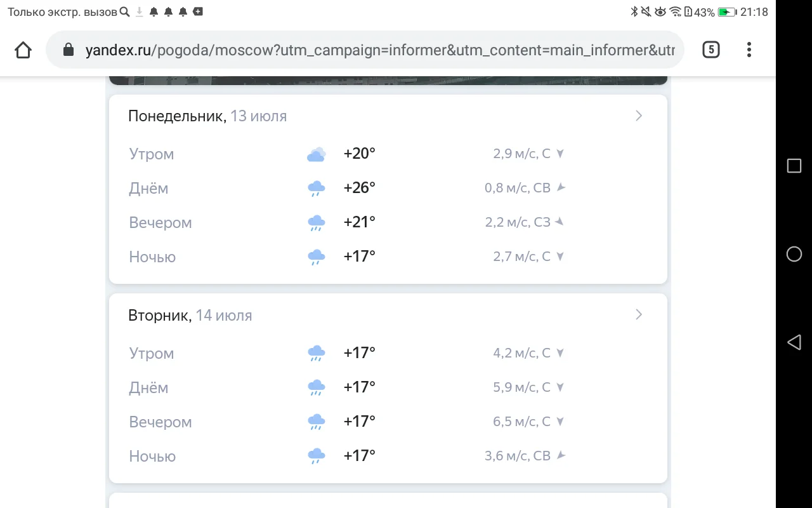Image resolution: width=812 pixels, height=508 pixels.
Task: Select the +26° daytime temperature on Monday
Action: point(359,187)
